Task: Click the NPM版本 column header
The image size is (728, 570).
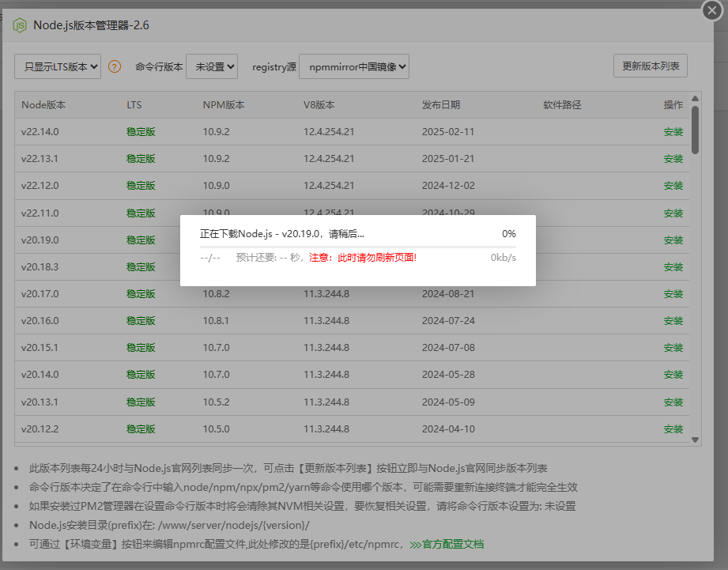Action: (224, 105)
